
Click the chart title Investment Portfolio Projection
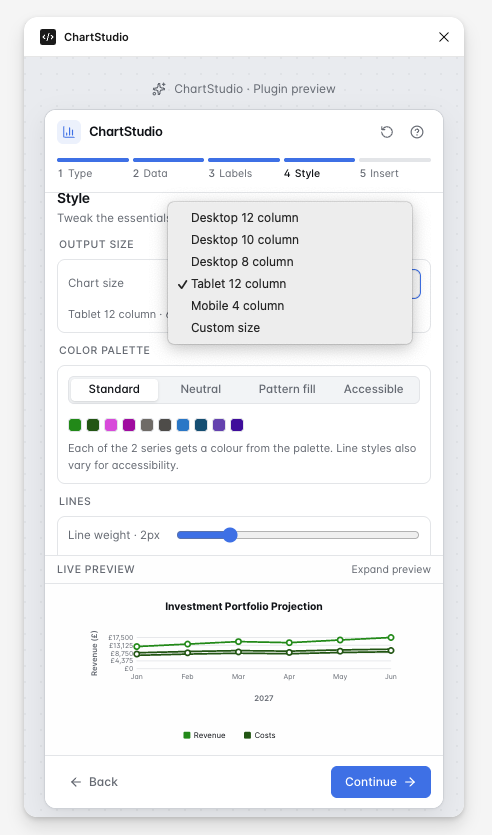tap(244, 607)
